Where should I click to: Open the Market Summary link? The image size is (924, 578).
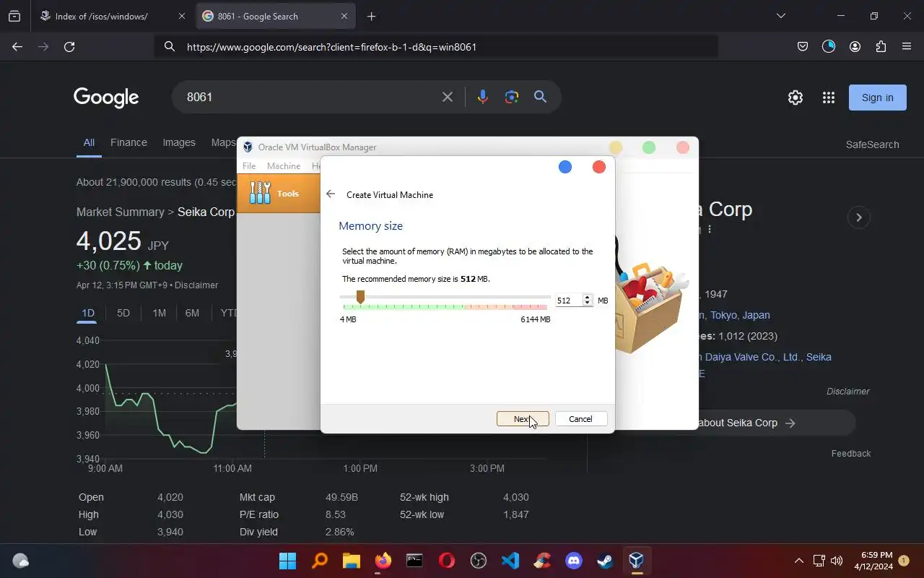(x=121, y=212)
